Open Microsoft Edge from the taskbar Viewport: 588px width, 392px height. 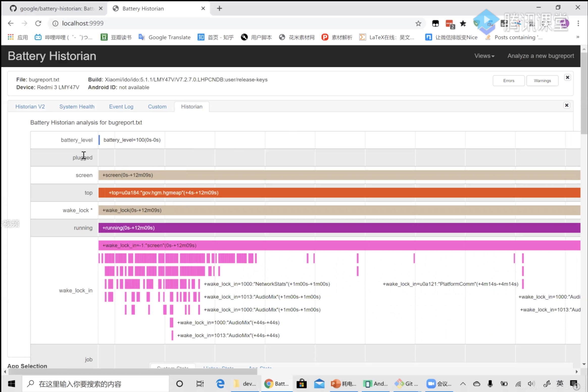point(220,384)
